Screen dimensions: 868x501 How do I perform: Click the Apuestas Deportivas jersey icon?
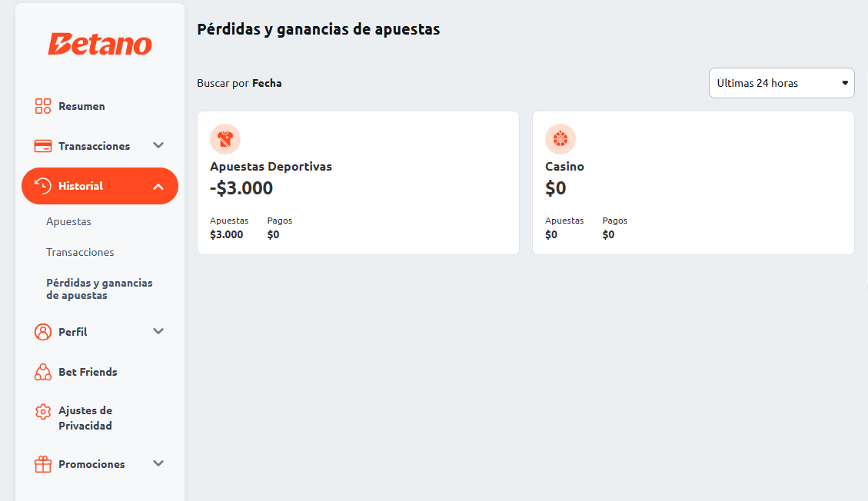[x=225, y=139]
